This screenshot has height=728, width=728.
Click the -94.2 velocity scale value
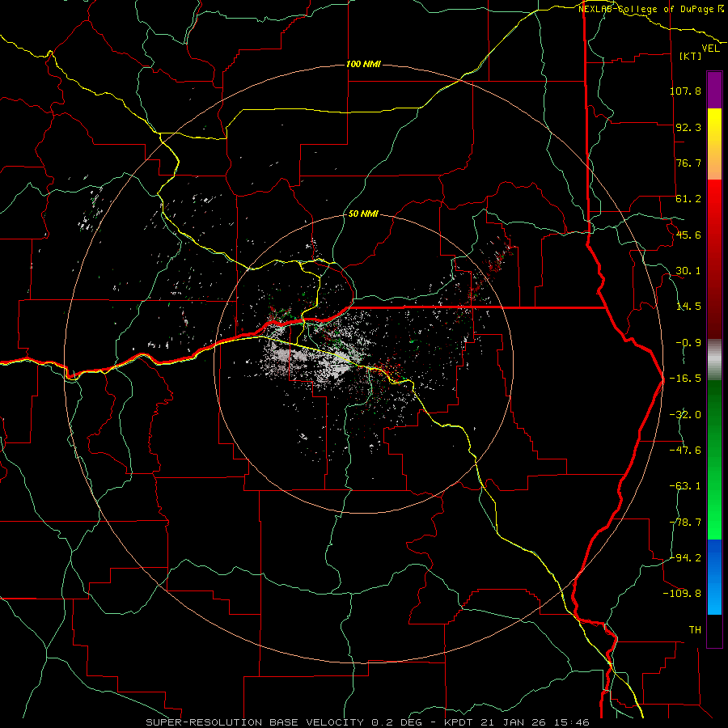coord(685,557)
